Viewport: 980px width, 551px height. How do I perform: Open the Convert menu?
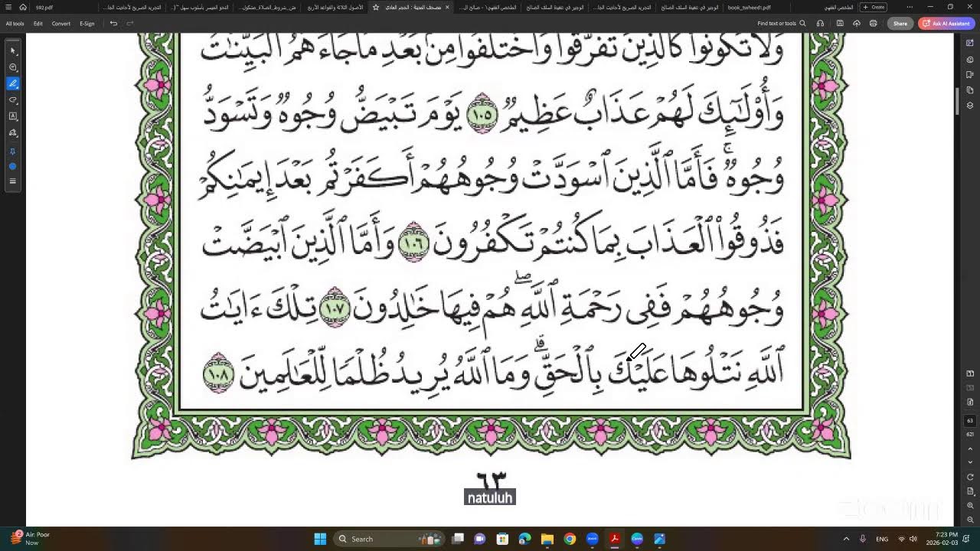pos(61,24)
